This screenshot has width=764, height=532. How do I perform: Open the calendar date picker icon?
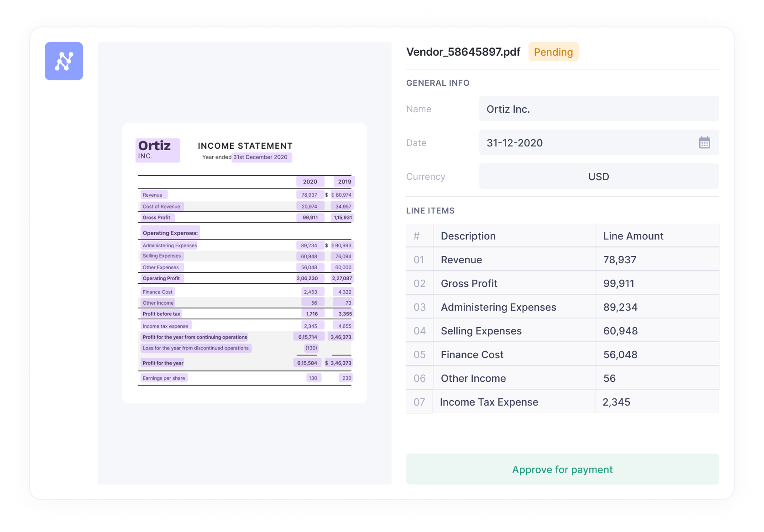pos(704,143)
